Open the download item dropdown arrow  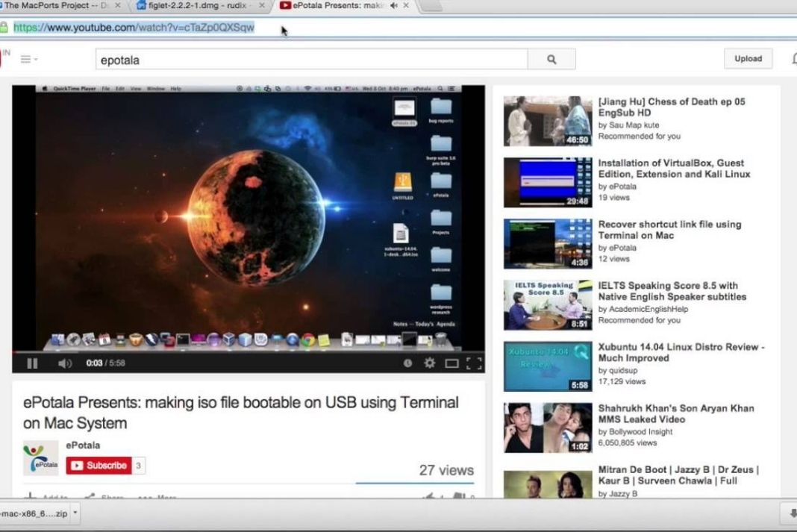pos(75,513)
